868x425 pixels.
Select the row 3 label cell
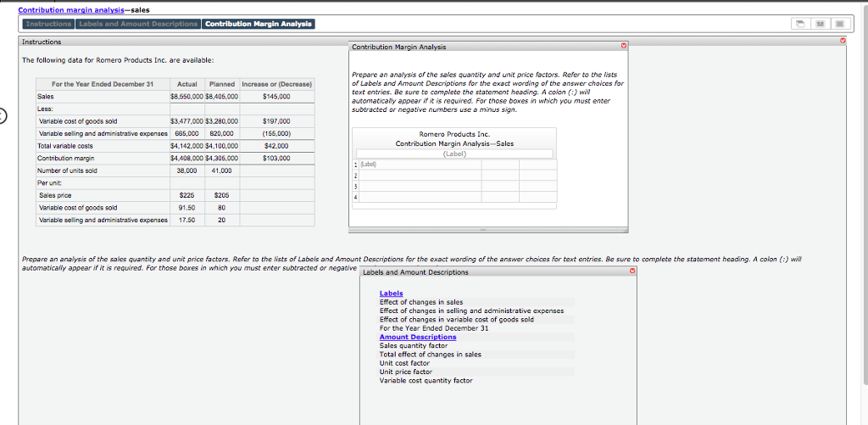(420, 186)
